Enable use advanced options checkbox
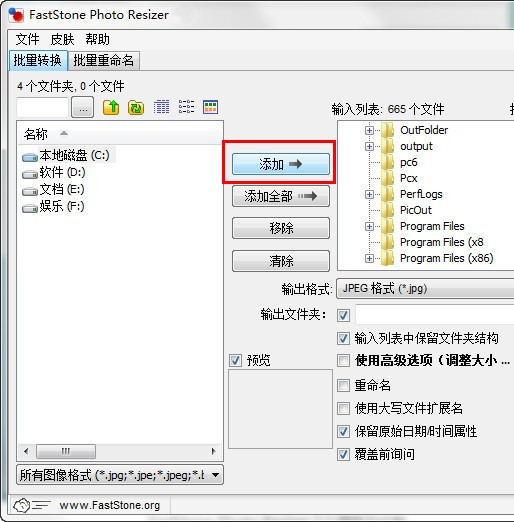The width and height of the screenshot is (514, 522). [x=343, y=361]
